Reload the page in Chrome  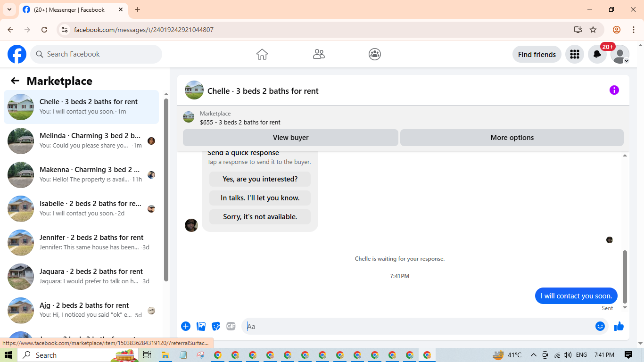pos(44,30)
